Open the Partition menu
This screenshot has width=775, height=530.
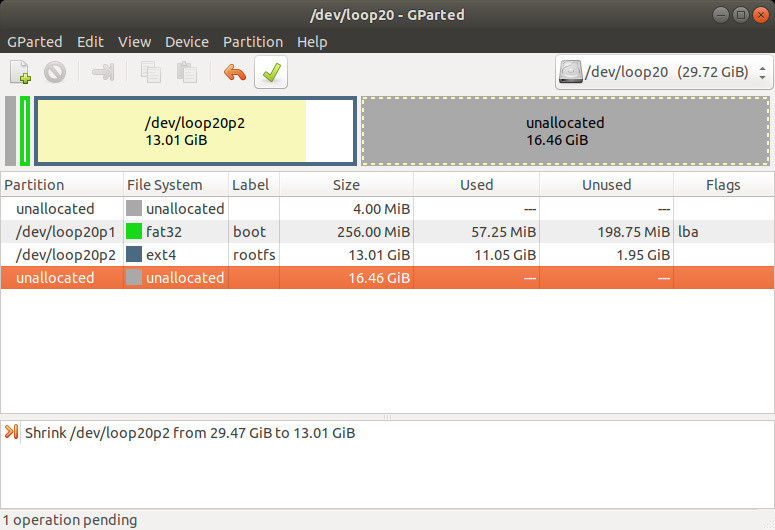click(x=252, y=42)
